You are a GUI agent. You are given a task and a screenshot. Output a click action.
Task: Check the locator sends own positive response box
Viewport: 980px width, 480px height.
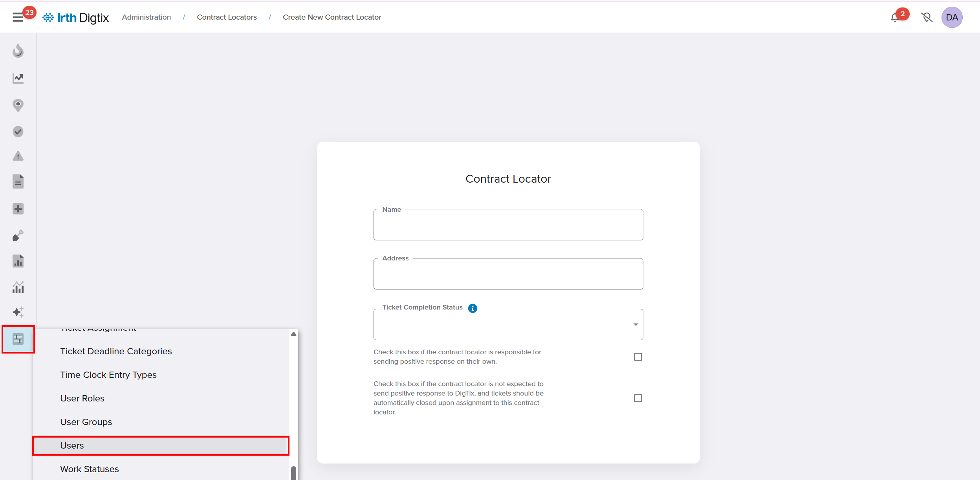pyautogui.click(x=638, y=357)
